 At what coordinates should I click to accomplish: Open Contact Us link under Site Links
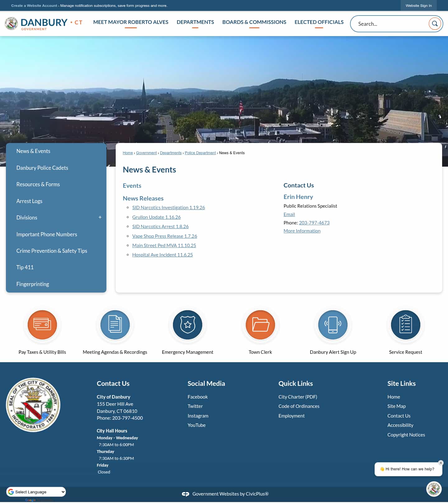pos(399,416)
